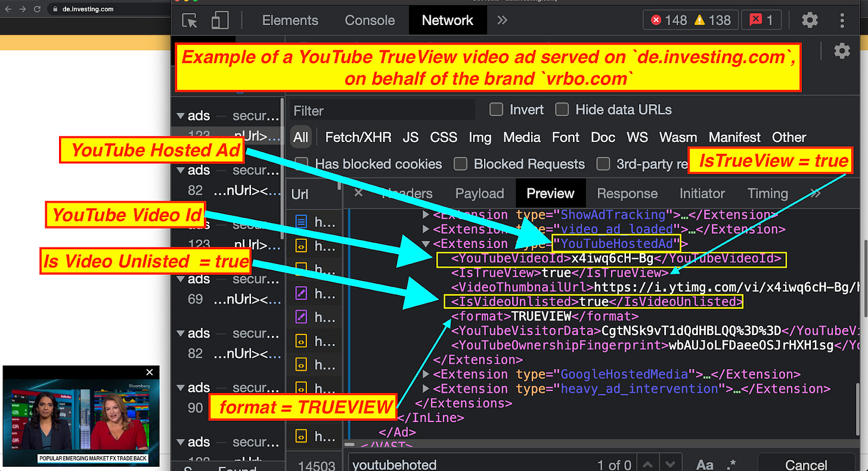Filter requests by Font
The height and width of the screenshot is (471, 868).
click(x=566, y=137)
